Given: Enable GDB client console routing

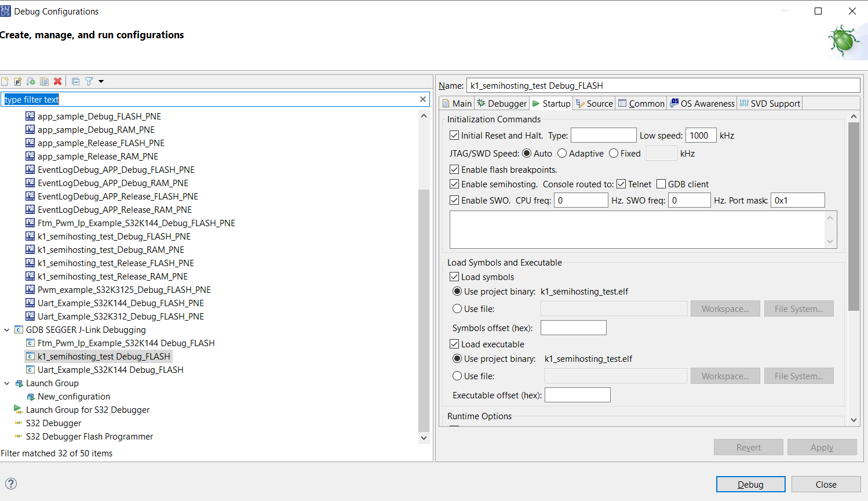Looking at the screenshot, I should coord(661,184).
